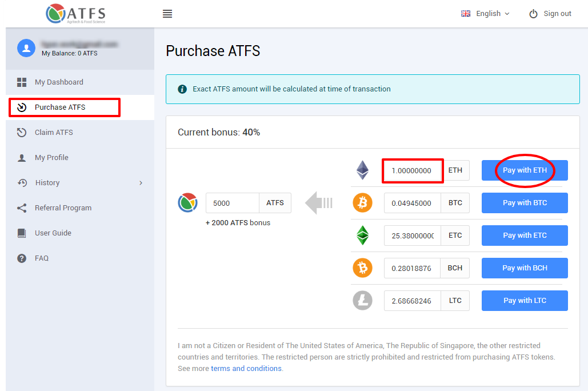Viewport: 588px width, 391px height.
Task: Open My Dashboard menu item
Action: click(80, 82)
